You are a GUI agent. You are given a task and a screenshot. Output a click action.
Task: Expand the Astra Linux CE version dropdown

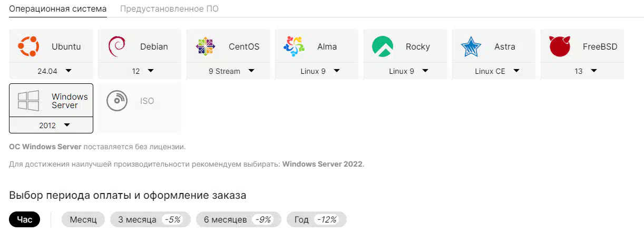(x=494, y=71)
